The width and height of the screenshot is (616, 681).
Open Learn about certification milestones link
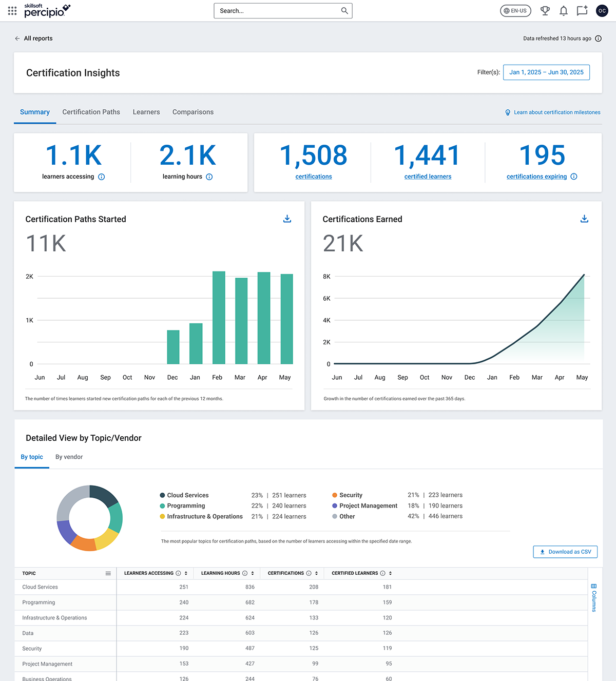pyautogui.click(x=556, y=112)
